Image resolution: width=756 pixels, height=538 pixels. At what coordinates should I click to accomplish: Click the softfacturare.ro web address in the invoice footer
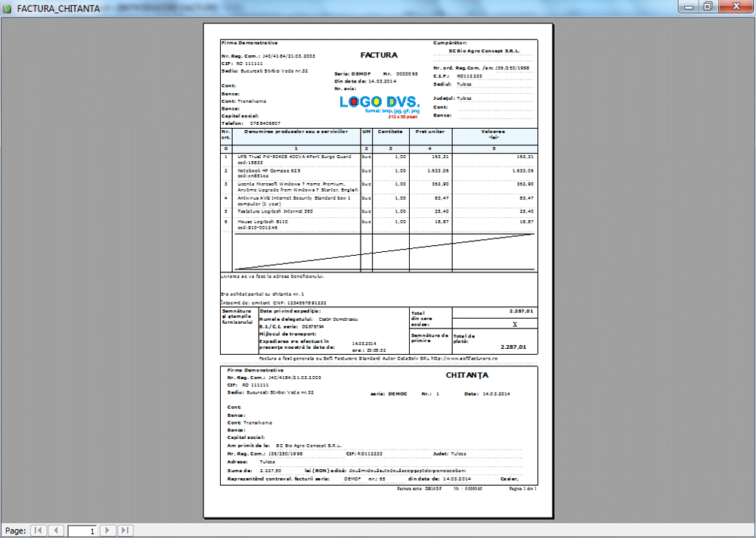point(464,359)
